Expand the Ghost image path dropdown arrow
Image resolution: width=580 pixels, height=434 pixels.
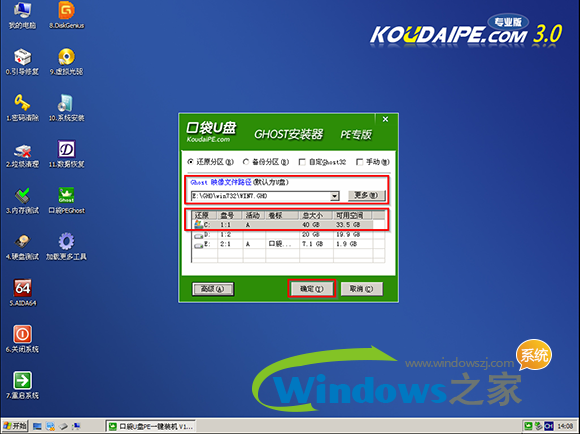[x=334, y=196]
